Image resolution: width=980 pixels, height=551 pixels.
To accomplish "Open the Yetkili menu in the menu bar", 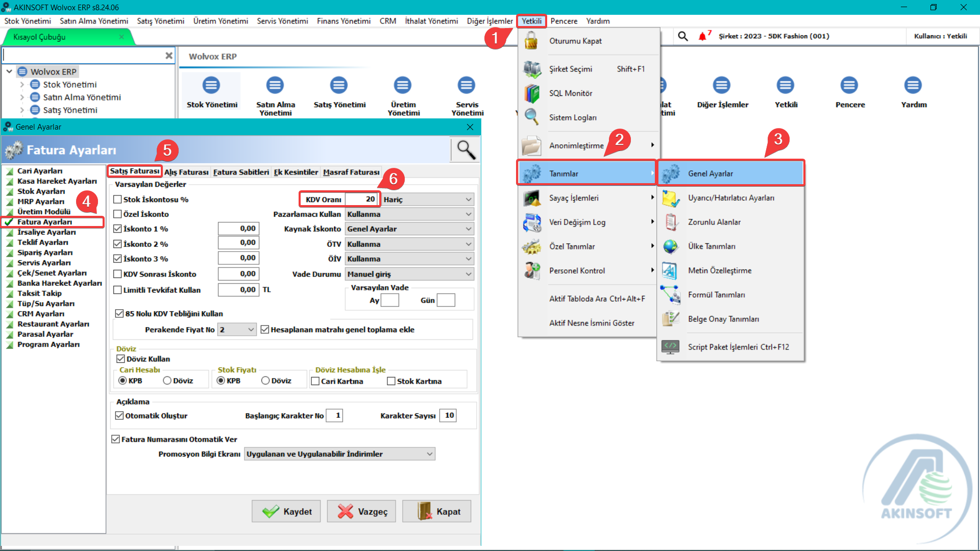I will (531, 21).
